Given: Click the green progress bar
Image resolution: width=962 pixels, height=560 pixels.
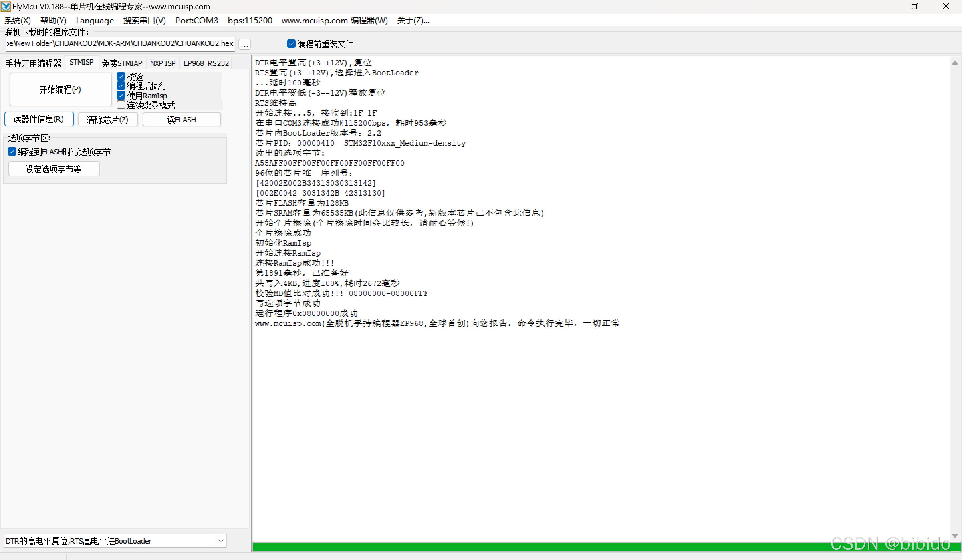Looking at the screenshot, I should 534,547.
